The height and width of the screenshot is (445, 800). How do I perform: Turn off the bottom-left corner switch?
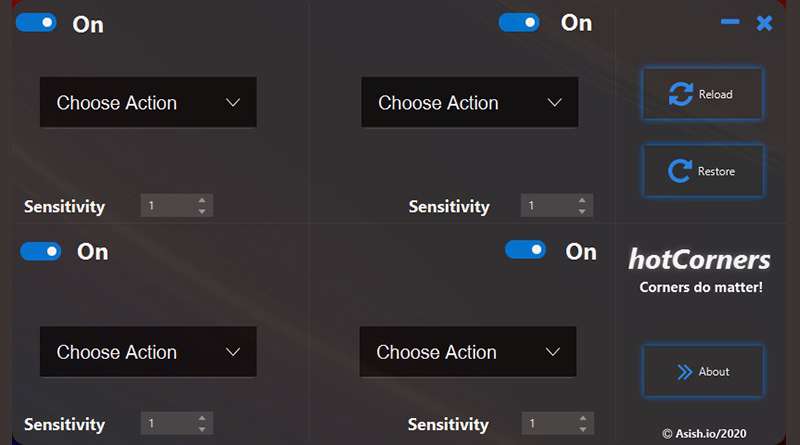coord(41,251)
